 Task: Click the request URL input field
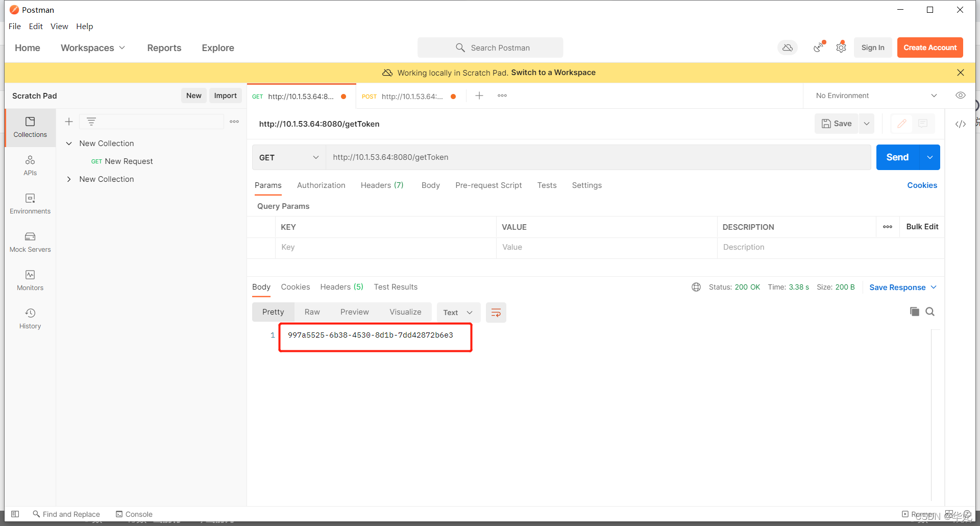[x=598, y=157]
